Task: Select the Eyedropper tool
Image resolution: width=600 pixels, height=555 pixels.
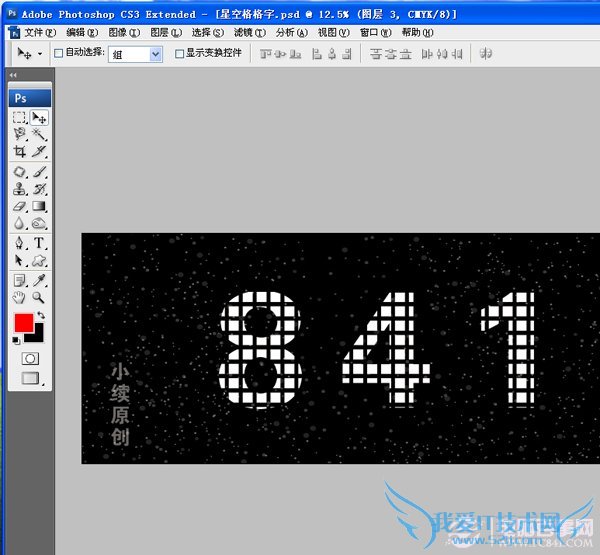Action: [39, 280]
